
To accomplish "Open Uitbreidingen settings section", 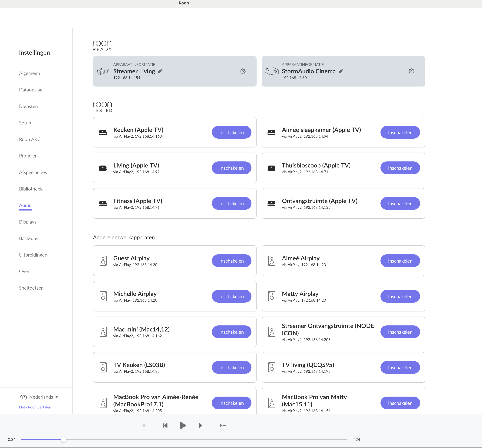I will point(33,255).
